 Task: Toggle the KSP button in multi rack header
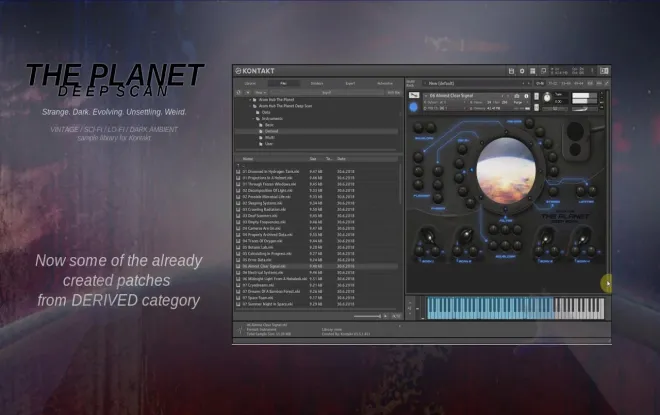pyautogui.click(x=590, y=83)
